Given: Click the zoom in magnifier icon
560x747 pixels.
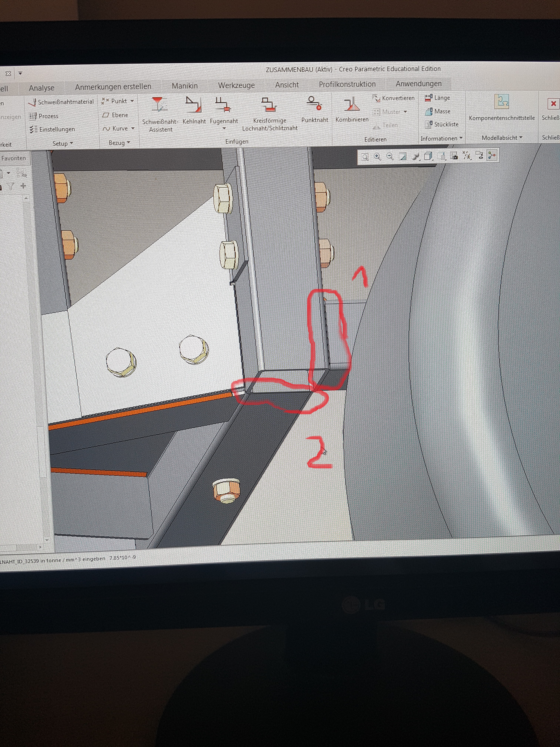Looking at the screenshot, I should pyautogui.click(x=377, y=157).
